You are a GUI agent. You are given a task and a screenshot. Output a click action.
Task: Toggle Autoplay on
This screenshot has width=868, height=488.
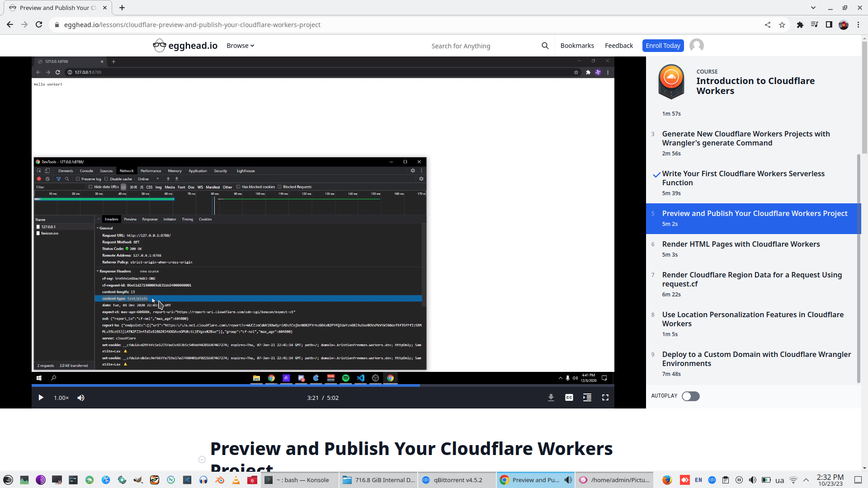(690, 396)
